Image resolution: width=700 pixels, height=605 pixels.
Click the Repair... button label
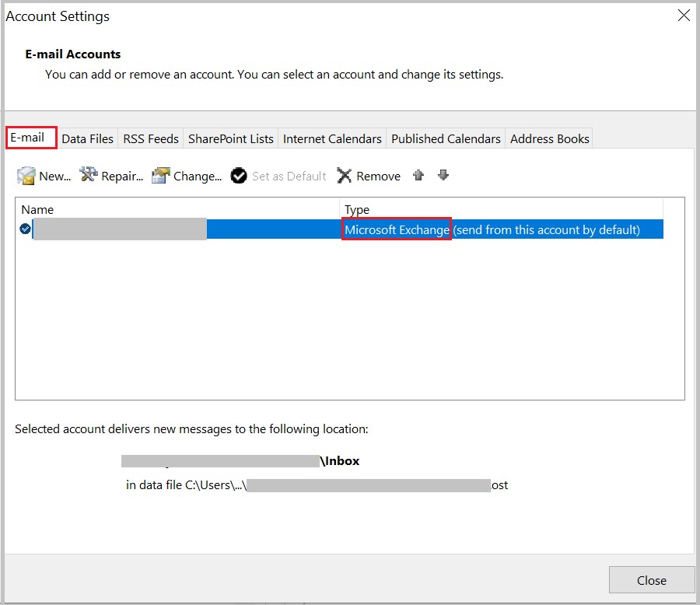click(122, 177)
